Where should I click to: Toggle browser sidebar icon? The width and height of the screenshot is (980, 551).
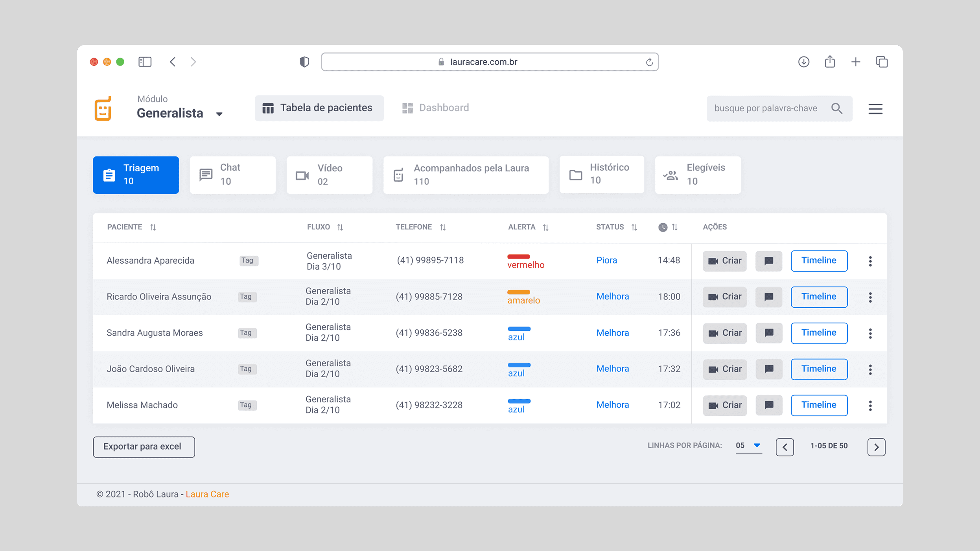145,62
